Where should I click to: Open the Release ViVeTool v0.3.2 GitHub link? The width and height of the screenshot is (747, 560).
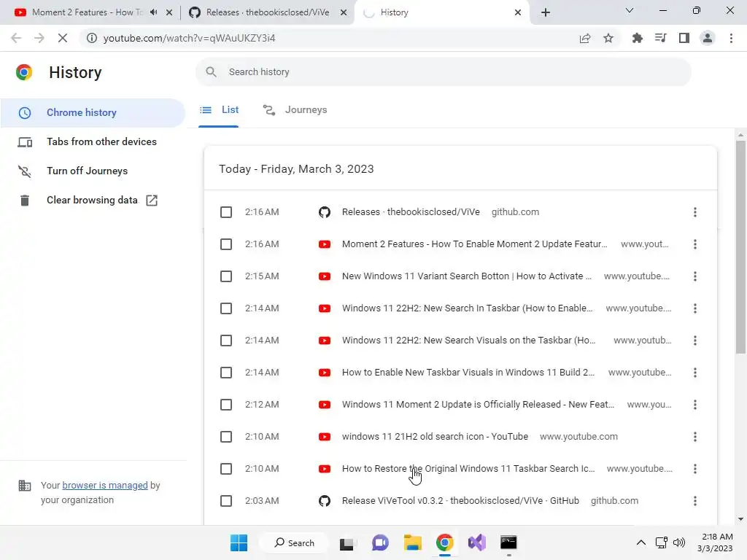coord(460,501)
